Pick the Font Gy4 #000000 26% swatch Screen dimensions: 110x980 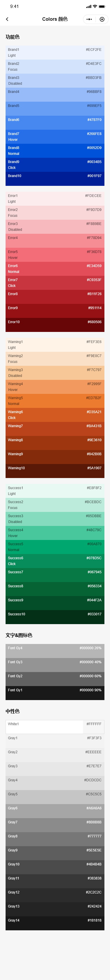[55, 651]
